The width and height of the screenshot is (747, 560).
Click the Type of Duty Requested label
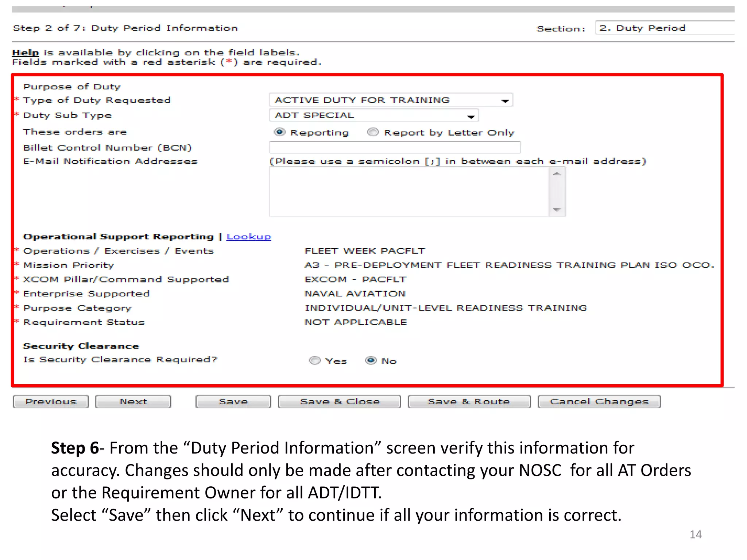point(97,100)
